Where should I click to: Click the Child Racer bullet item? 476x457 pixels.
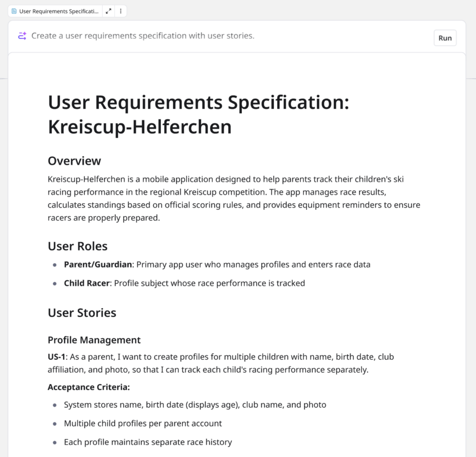click(184, 283)
